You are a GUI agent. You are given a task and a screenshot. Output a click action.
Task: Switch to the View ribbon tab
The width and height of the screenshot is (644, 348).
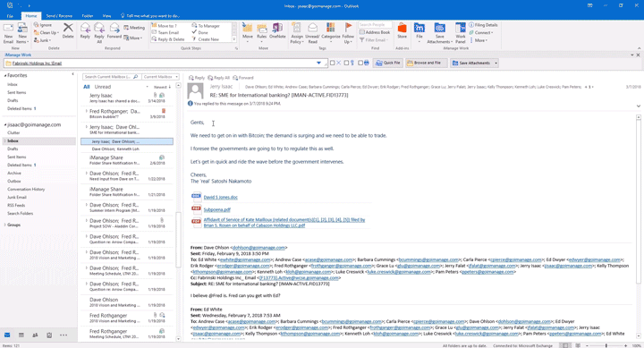[106, 15]
